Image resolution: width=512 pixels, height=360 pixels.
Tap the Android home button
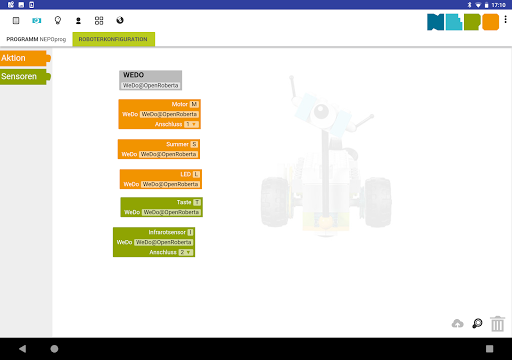coord(54,349)
